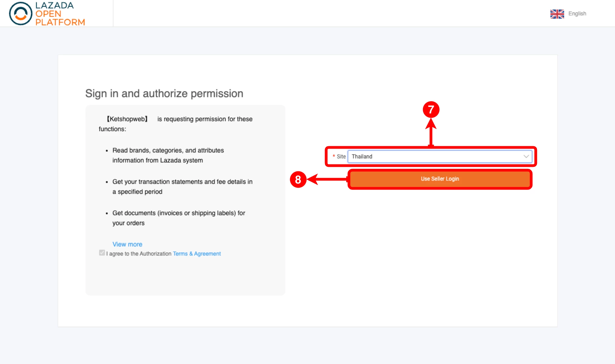Open the English language selector

click(x=577, y=14)
